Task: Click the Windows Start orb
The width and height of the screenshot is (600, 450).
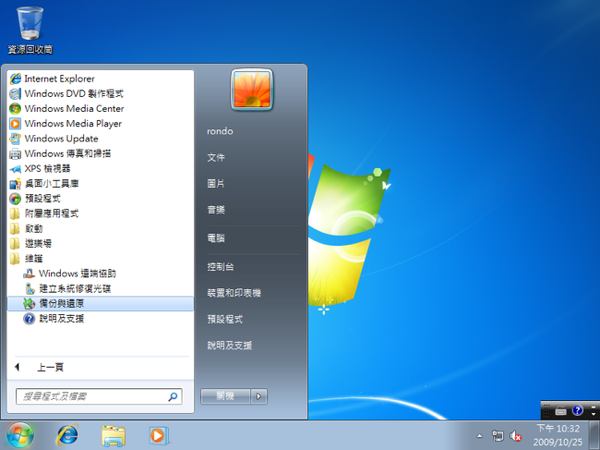Action: (x=20, y=436)
